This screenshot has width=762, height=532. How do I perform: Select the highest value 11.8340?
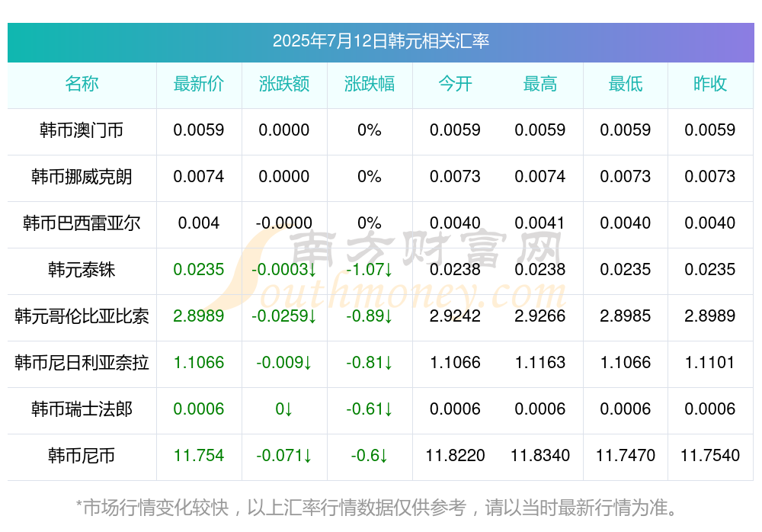point(540,456)
